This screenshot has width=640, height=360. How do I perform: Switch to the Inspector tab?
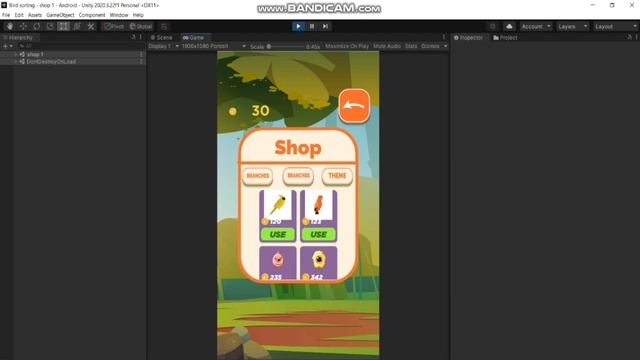(469, 38)
